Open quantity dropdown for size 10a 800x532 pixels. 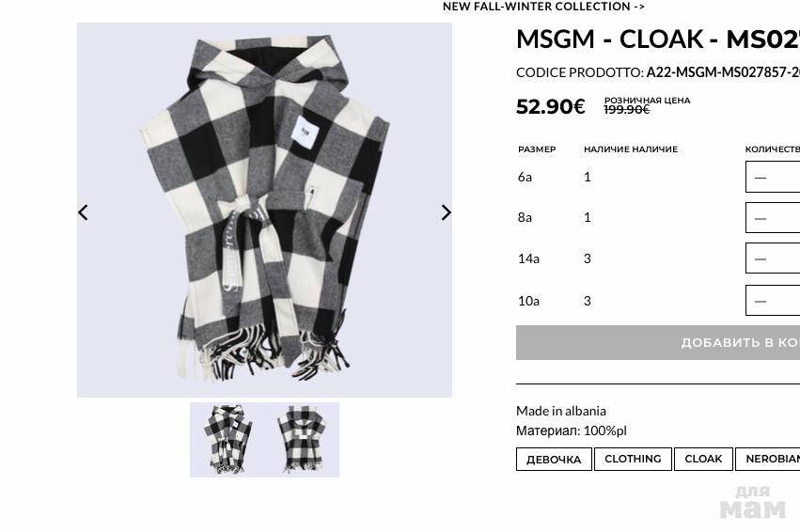pyautogui.click(x=773, y=301)
